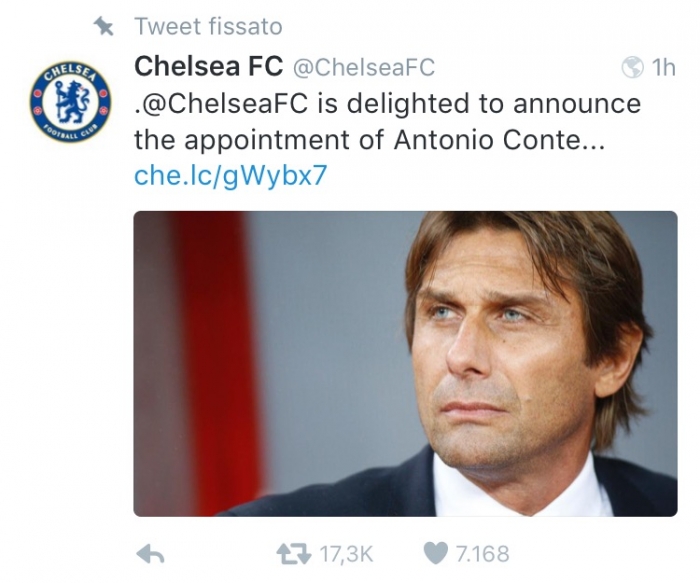Retweet the Antonio Conte announcement

(x=293, y=552)
